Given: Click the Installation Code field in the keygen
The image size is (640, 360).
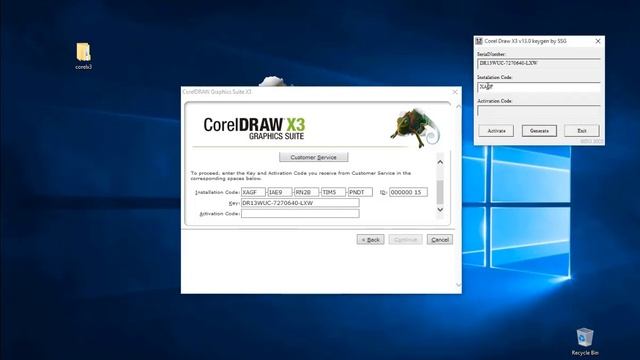Looking at the screenshot, I should click(539, 87).
